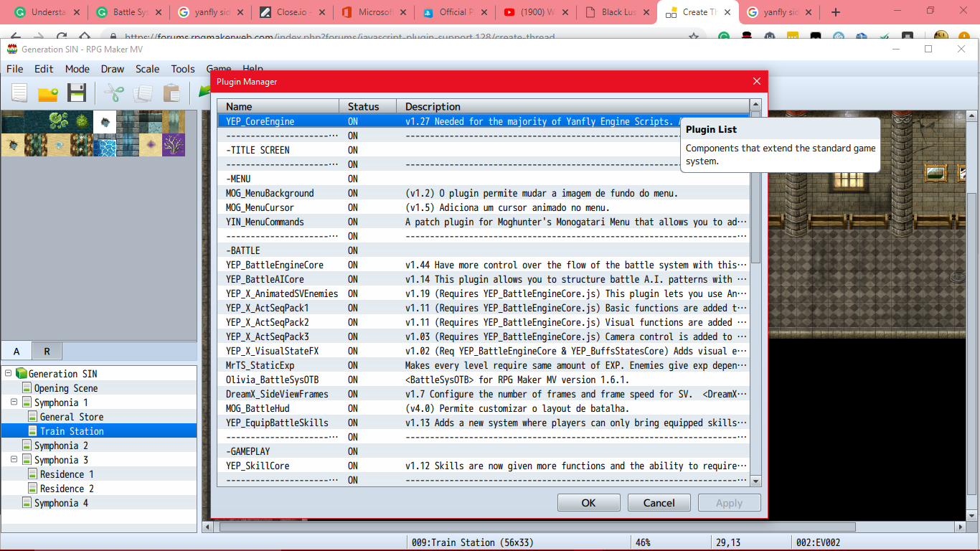Select the Olivia_BattleSysOTB plugin row
This screenshot has height=551, width=980.
tap(484, 380)
